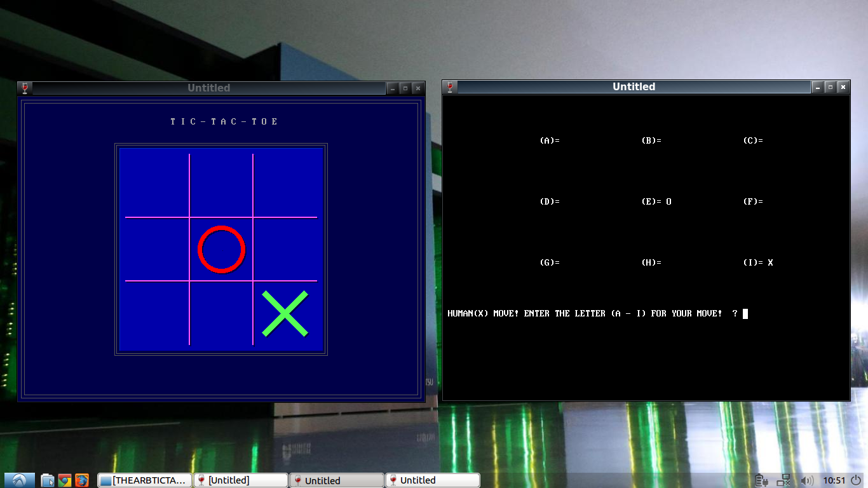Viewport: 868px width, 488px height.
Task: Minimize the black console window
Action: pyautogui.click(x=818, y=87)
